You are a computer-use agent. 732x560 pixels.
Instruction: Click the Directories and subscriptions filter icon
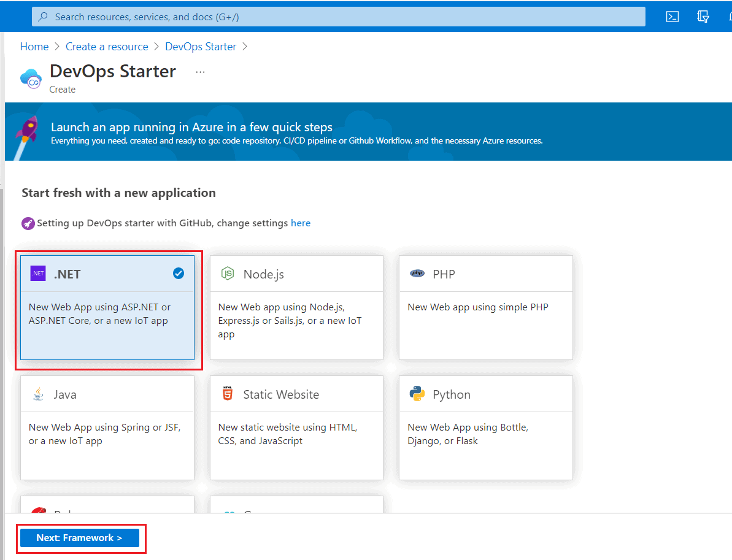point(703,17)
